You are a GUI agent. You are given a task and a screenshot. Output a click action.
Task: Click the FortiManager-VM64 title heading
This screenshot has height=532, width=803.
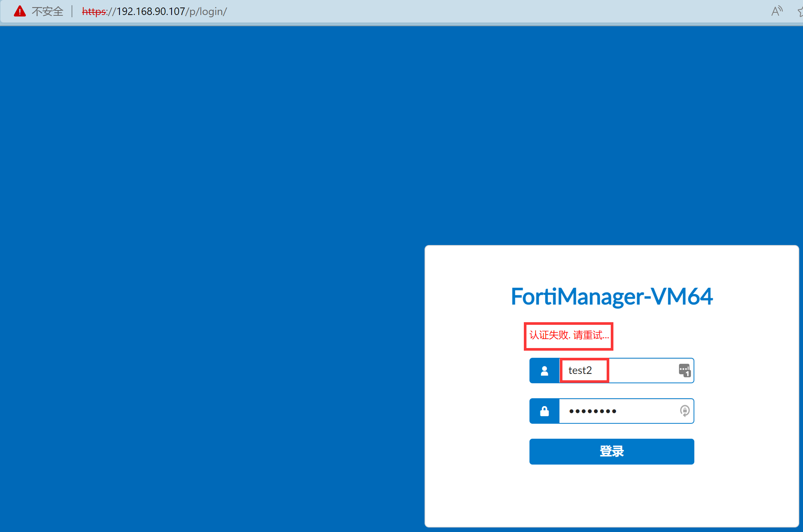point(612,296)
